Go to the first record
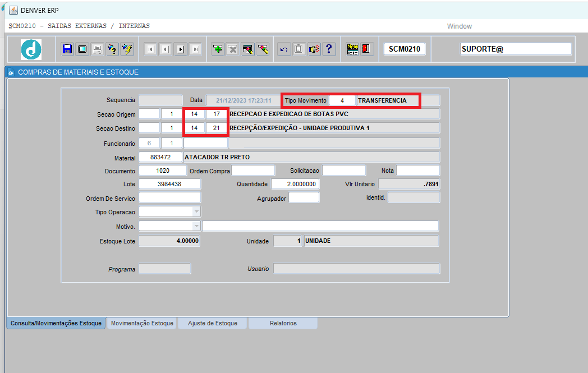Screen dimensions: 588x373 point(151,49)
